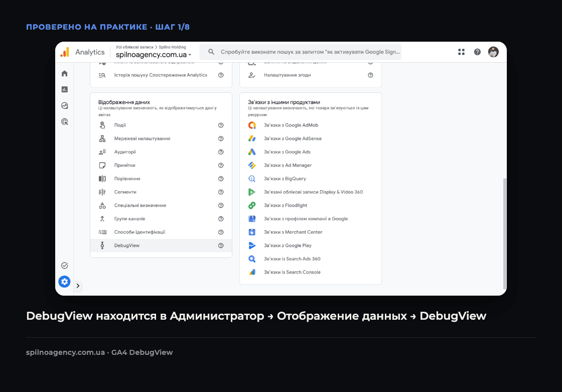Click help icon next to Аудиторії
Viewport: 562px width, 392px height.
tap(221, 152)
